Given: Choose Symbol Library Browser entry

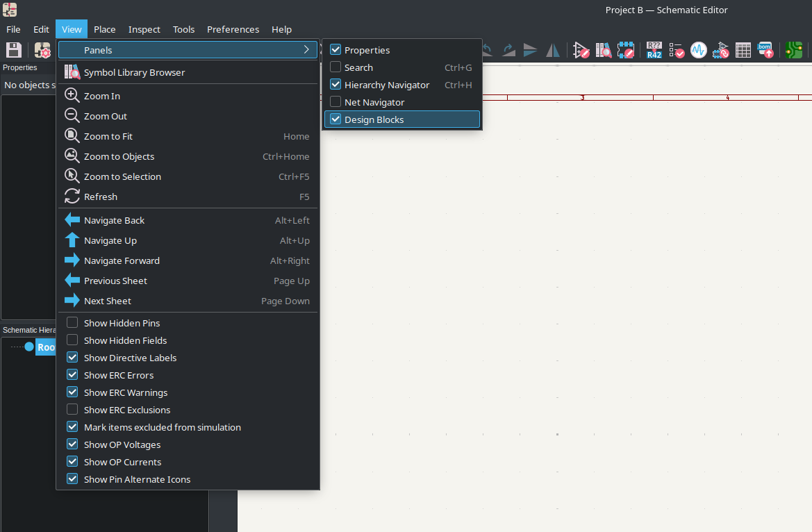Looking at the screenshot, I should click(134, 72).
